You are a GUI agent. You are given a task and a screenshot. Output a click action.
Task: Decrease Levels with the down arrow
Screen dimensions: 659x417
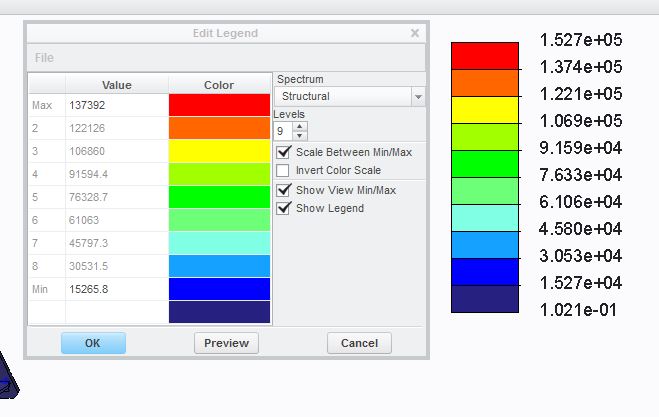point(299,136)
